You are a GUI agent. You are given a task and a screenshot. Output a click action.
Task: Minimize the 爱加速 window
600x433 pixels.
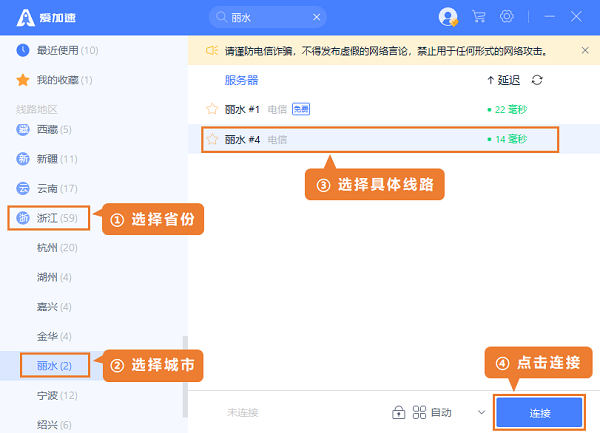pyautogui.click(x=550, y=16)
